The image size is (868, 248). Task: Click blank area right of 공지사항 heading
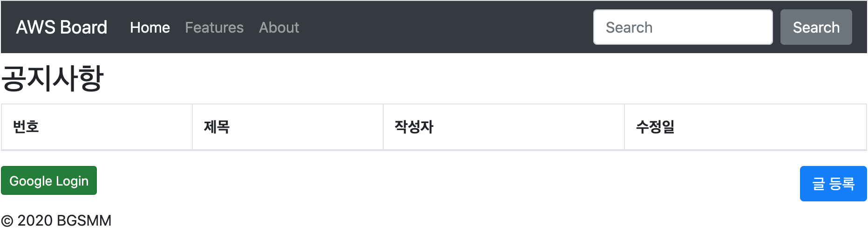click(466, 78)
